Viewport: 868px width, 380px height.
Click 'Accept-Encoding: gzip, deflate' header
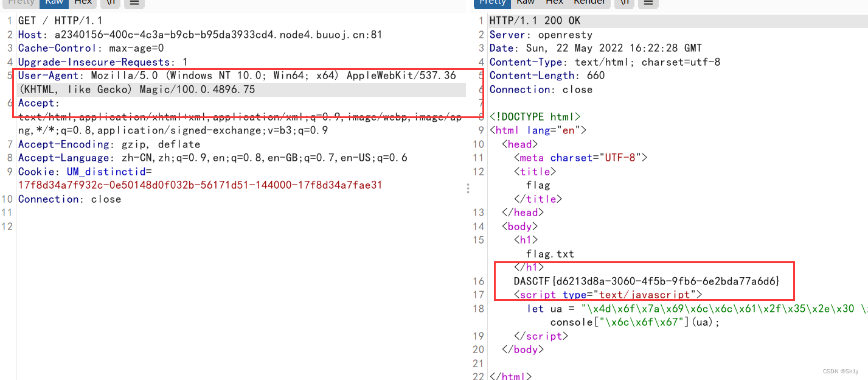coord(109,144)
